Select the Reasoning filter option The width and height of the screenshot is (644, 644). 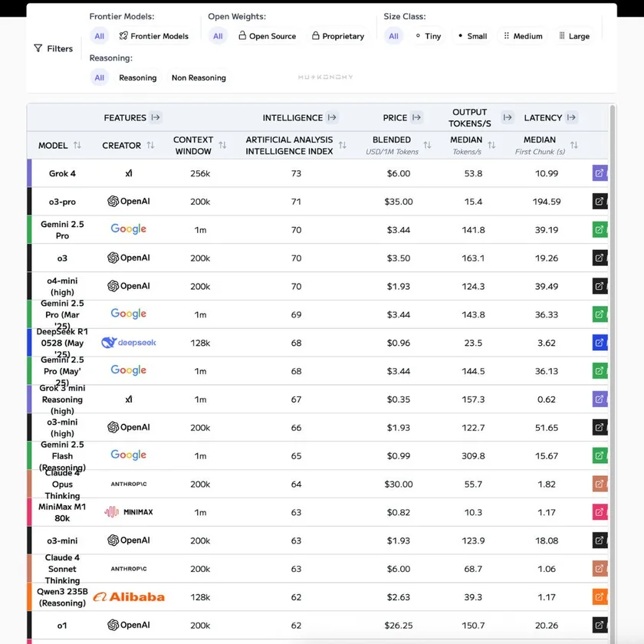138,77
